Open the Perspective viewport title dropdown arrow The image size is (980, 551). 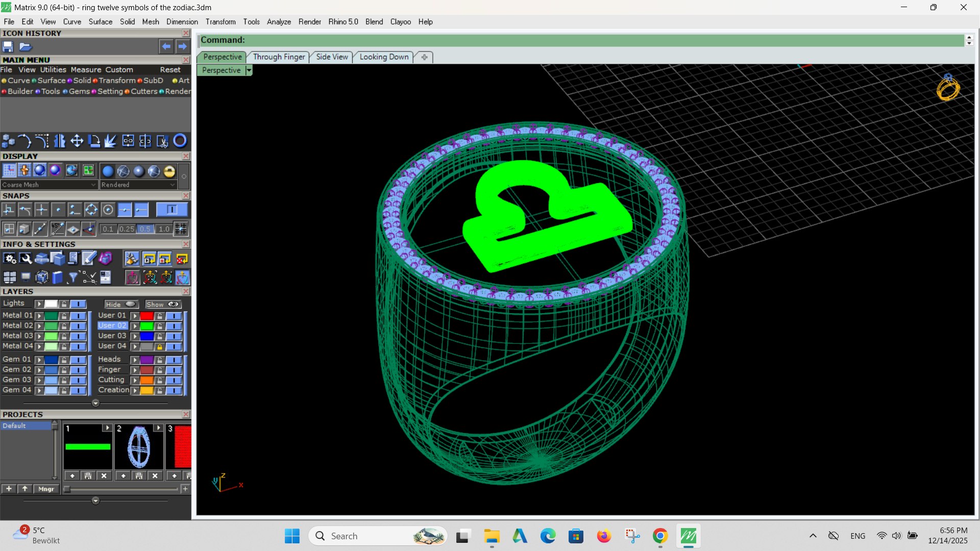(x=249, y=70)
